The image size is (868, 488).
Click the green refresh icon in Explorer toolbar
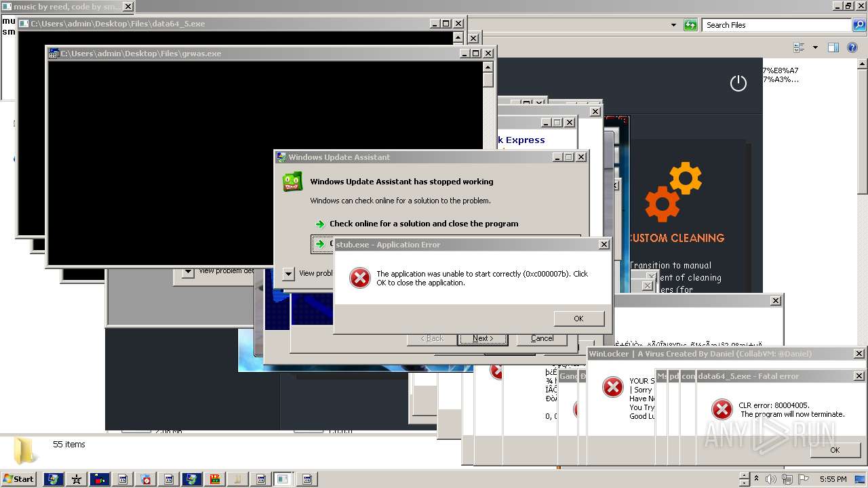pos(690,25)
